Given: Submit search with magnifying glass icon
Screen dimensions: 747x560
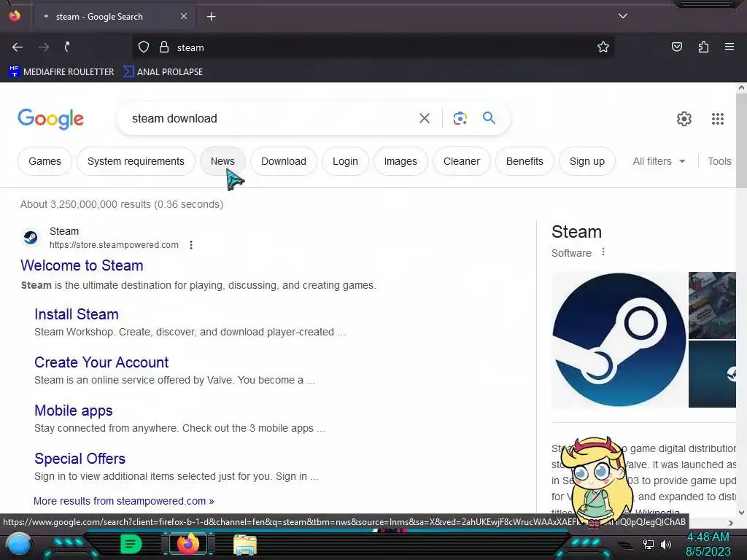Looking at the screenshot, I should click(489, 117).
